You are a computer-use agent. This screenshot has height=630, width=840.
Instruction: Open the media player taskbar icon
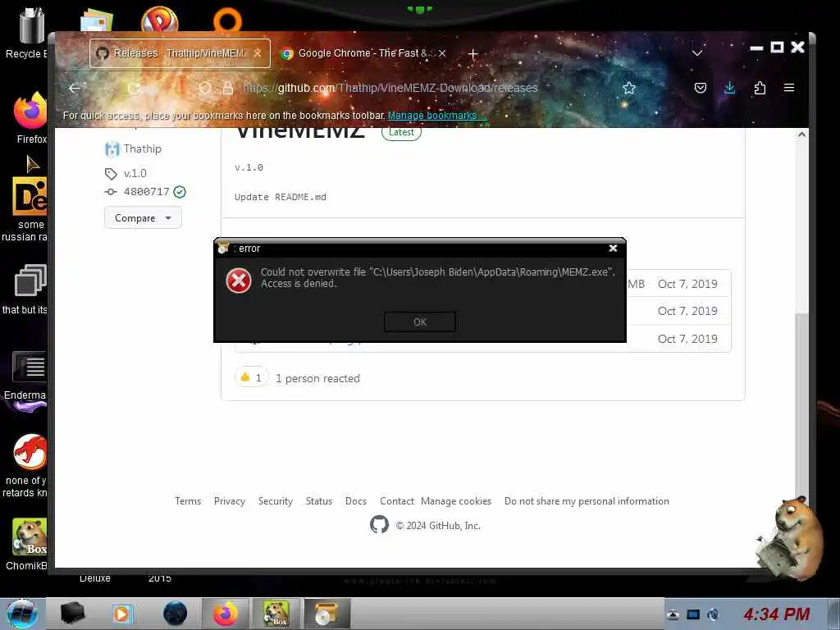(x=122, y=614)
